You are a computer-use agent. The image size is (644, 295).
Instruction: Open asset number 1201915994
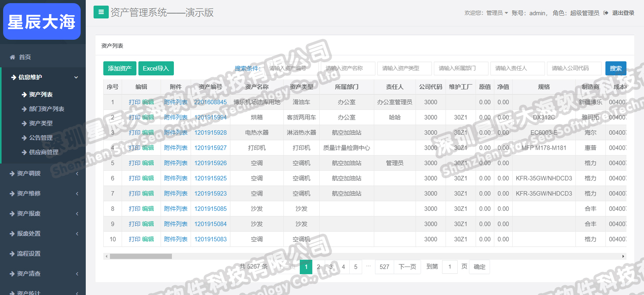[x=211, y=117]
